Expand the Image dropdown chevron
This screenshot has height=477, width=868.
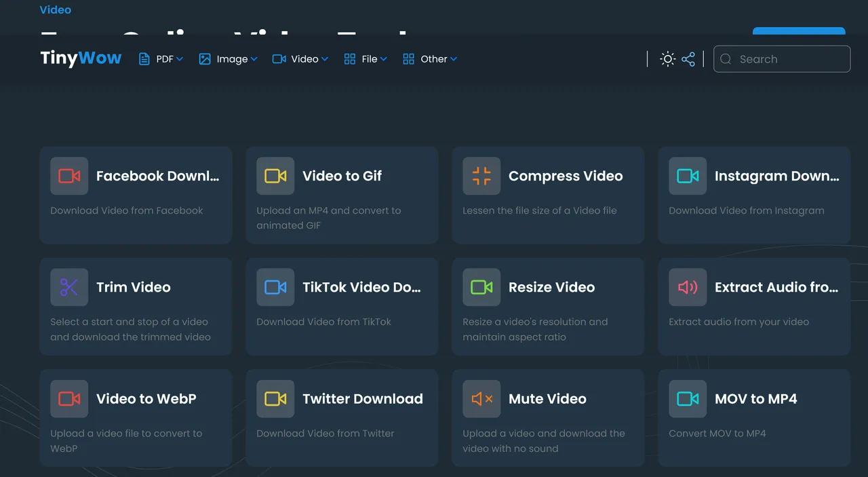coord(254,59)
